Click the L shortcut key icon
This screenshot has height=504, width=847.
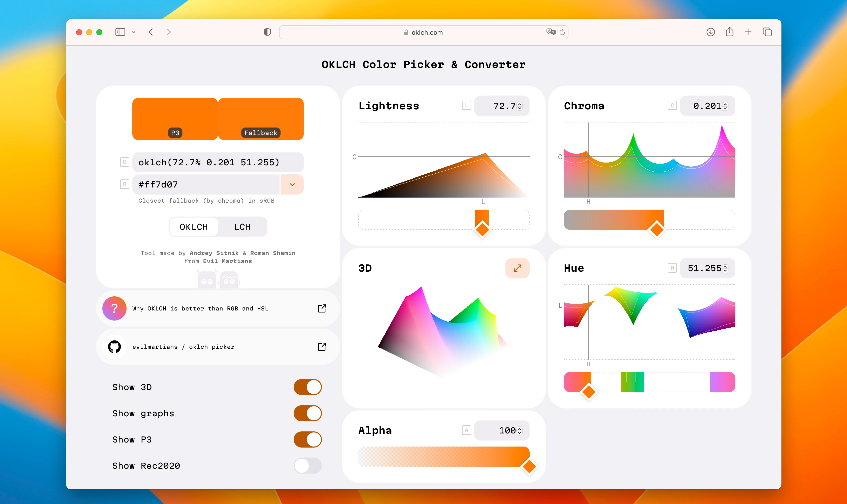tap(466, 106)
